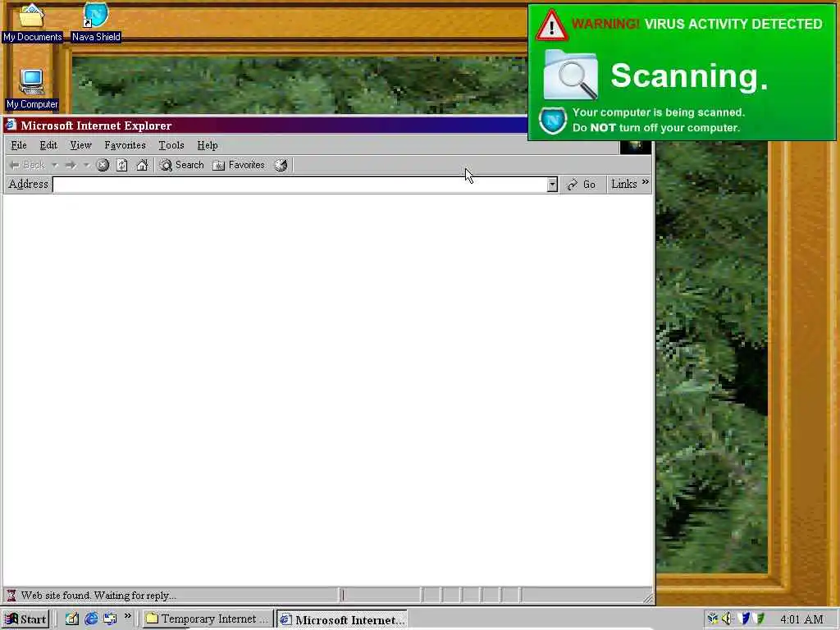
Task: Open the Favorites menu
Action: click(125, 145)
